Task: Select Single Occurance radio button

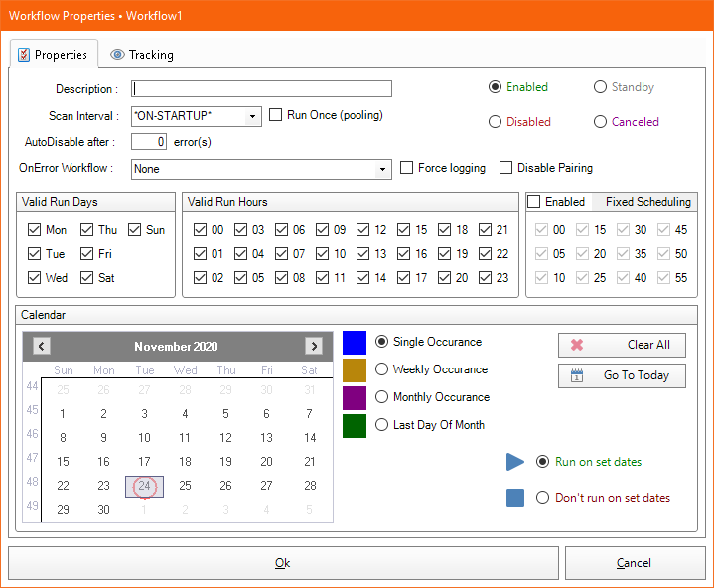Action: 381,341
